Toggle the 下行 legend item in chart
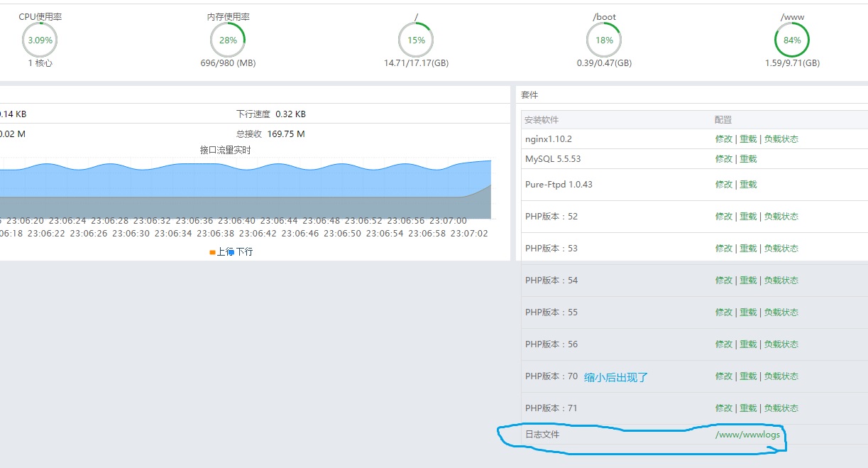Image resolution: width=868 pixels, height=468 pixels. click(241, 251)
